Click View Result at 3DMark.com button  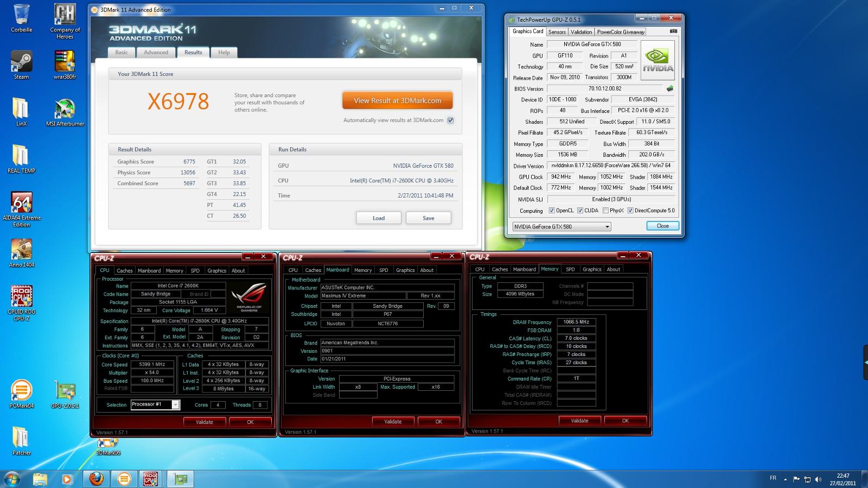[397, 100]
